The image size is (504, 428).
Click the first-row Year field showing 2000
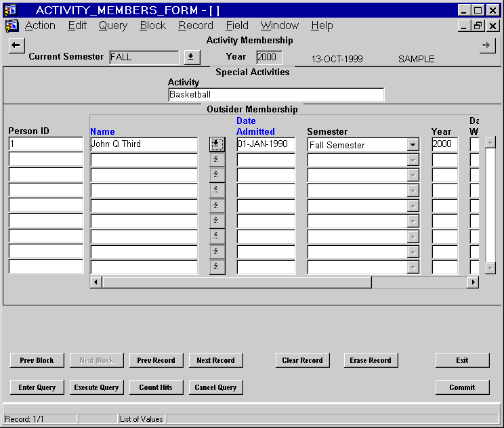445,144
